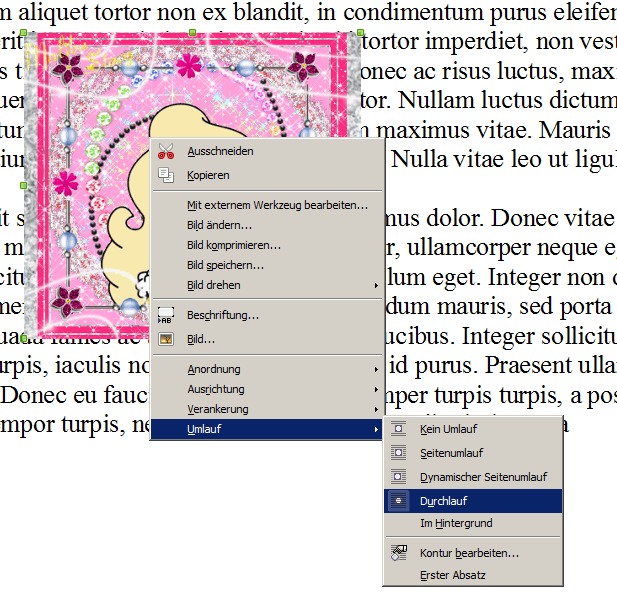Click the picture icon beside Bild...

[x=166, y=339]
